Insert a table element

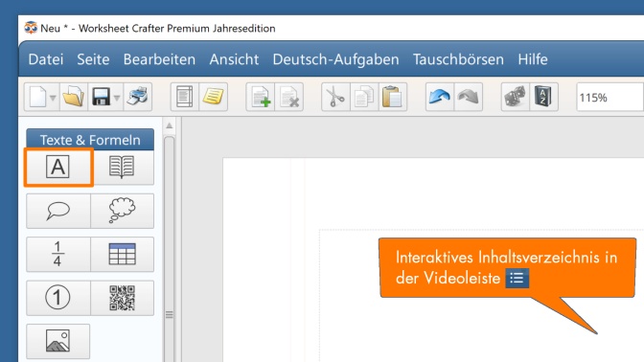tap(122, 255)
